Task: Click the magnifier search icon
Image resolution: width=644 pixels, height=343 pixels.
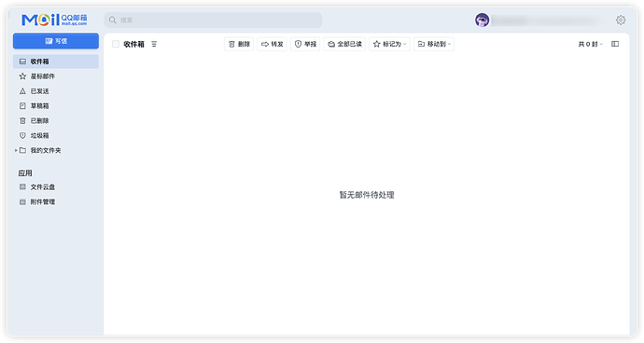Action: click(x=113, y=20)
